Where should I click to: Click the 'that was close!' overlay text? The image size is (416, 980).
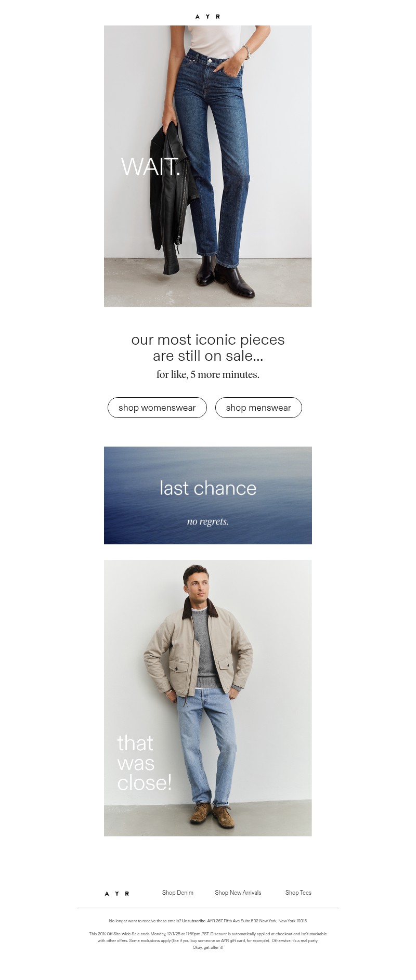pos(144,763)
